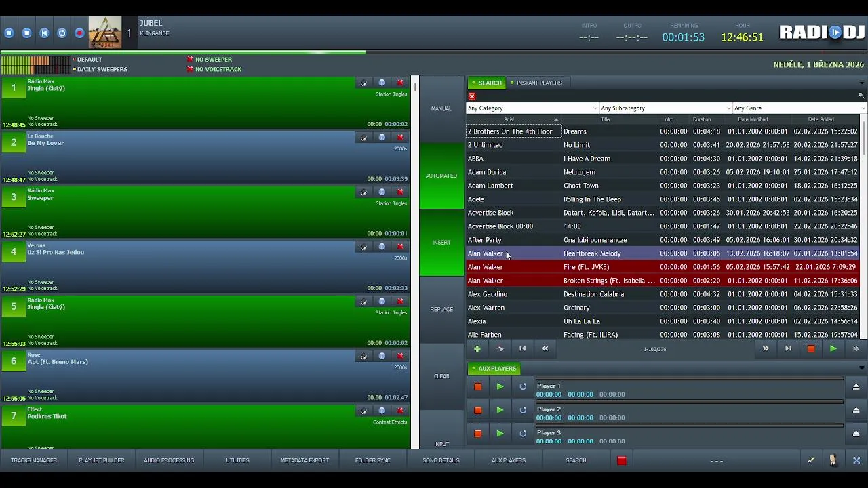Play the selected search result preview
Screen dimensions: 868x488
coord(833,348)
